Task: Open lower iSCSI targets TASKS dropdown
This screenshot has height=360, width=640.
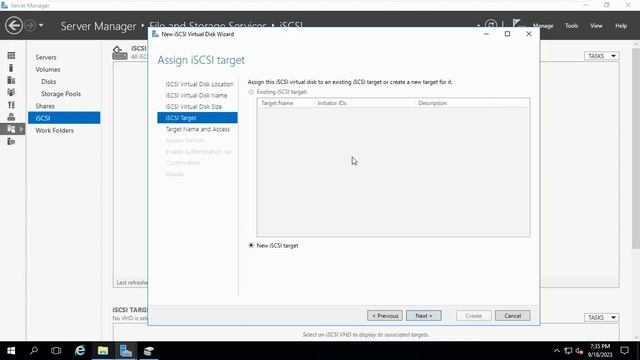Action: [602, 317]
